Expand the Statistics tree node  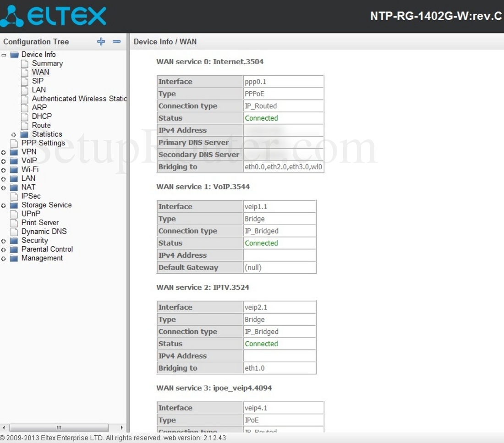(x=14, y=135)
